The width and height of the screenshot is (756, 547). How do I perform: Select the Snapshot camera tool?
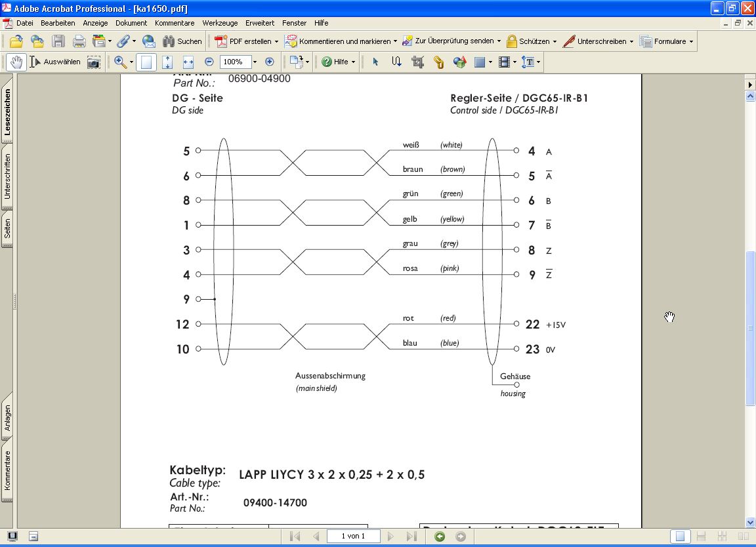pyautogui.click(x=94, y=62)
